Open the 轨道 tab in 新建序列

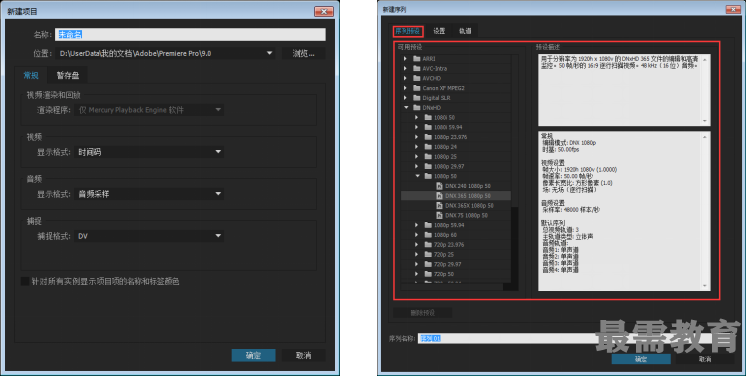pyautogui.click(x=465, y=31)
